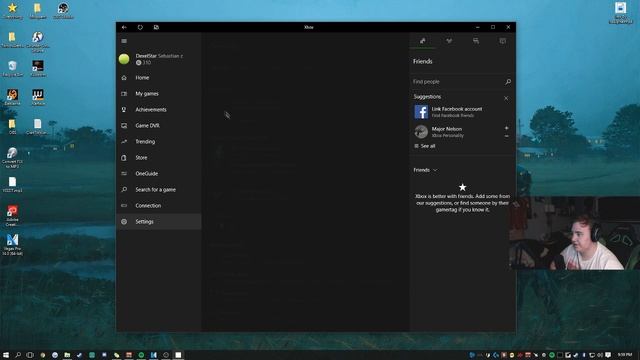
Task: Open the star icon on desktop
Action: pos(13,11)
